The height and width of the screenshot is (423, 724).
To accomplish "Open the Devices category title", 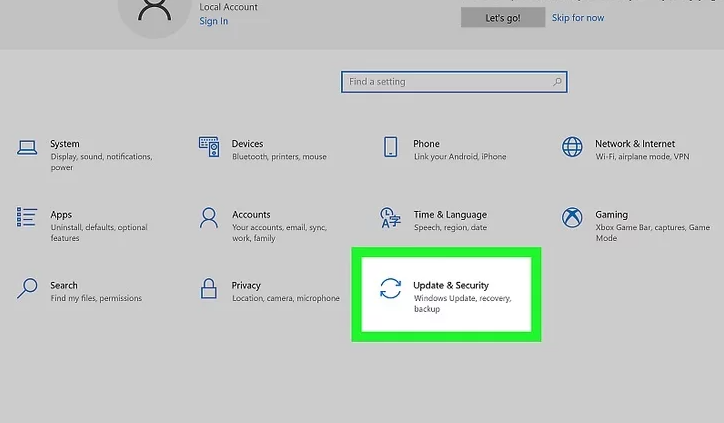I will (247, 144).
